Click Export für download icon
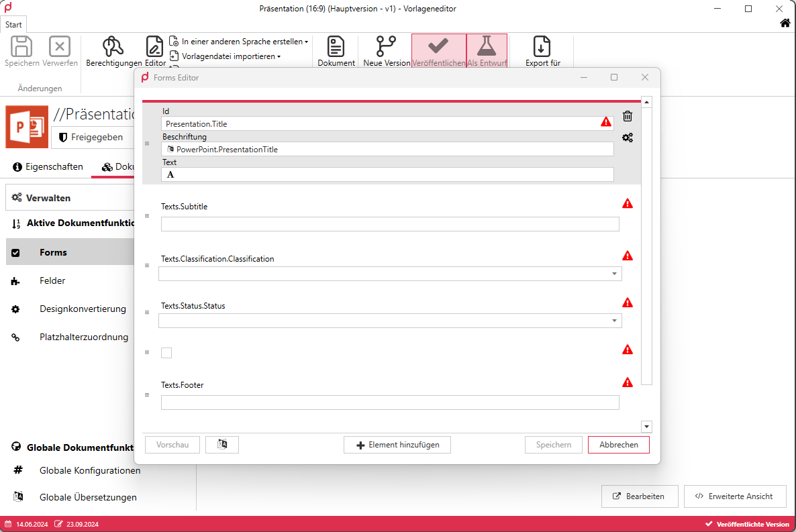 click(x=542, y=46)
